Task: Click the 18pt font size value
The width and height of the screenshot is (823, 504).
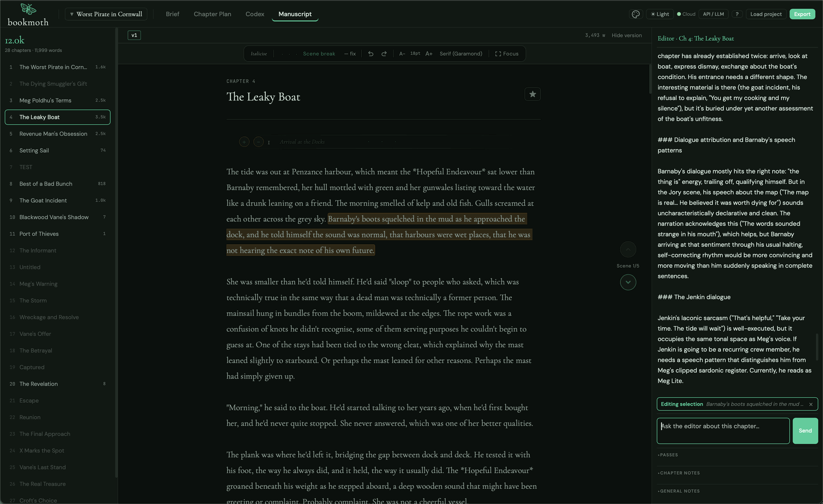Action: [x=415, y=53]
